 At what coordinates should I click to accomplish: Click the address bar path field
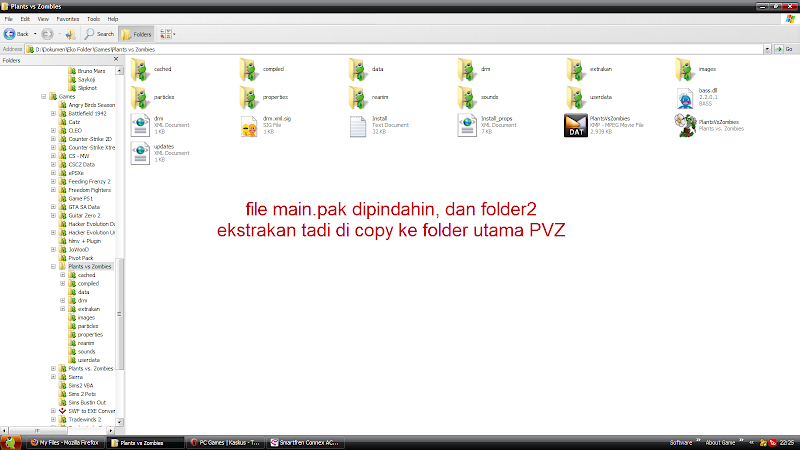click(x=394, y=49)
